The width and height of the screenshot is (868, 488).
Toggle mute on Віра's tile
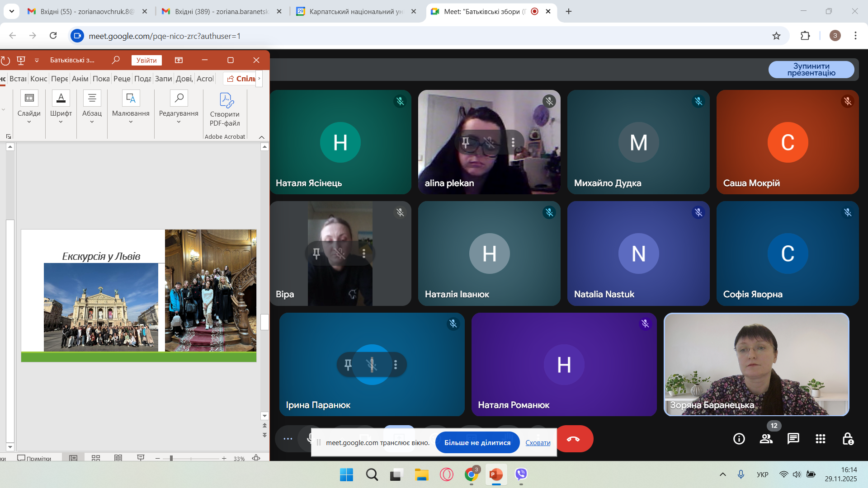pyautogui.click(x=340, y=253)
